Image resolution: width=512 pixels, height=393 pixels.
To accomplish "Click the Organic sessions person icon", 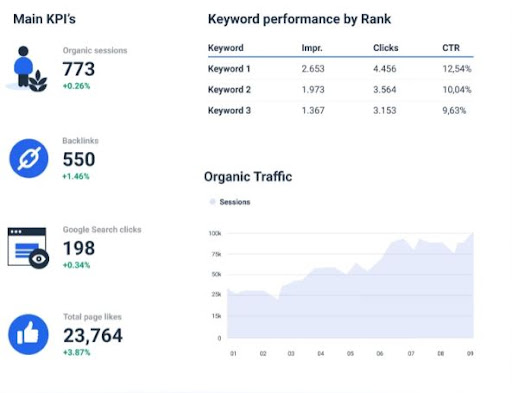I will [x=27, y=69].
